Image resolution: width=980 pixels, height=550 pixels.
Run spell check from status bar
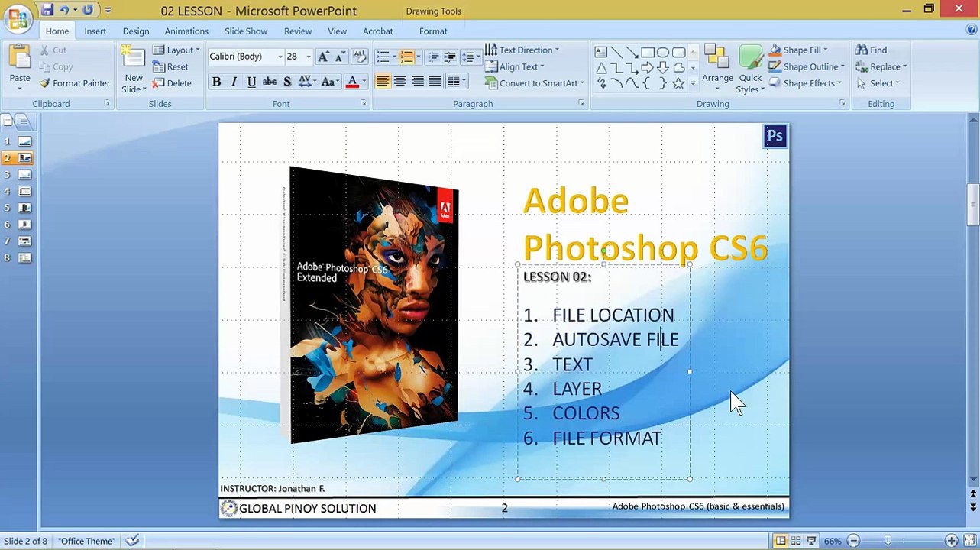click(132, 541)
